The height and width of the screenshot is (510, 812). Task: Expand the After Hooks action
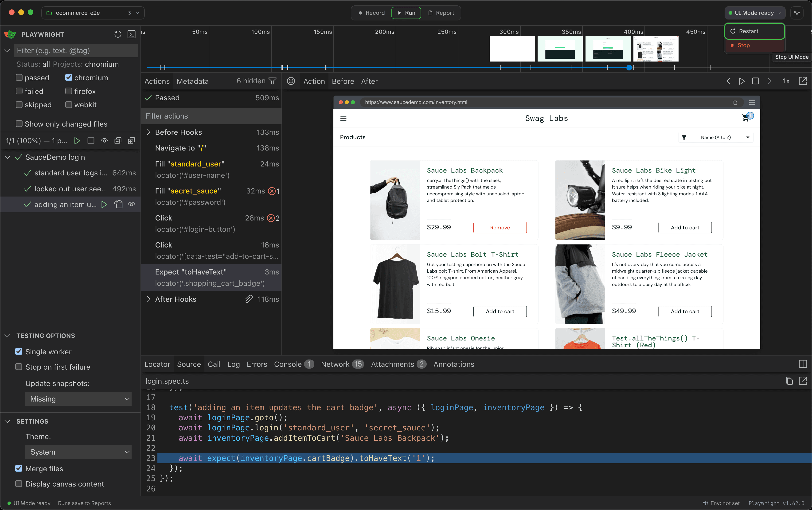click(148, 299)
